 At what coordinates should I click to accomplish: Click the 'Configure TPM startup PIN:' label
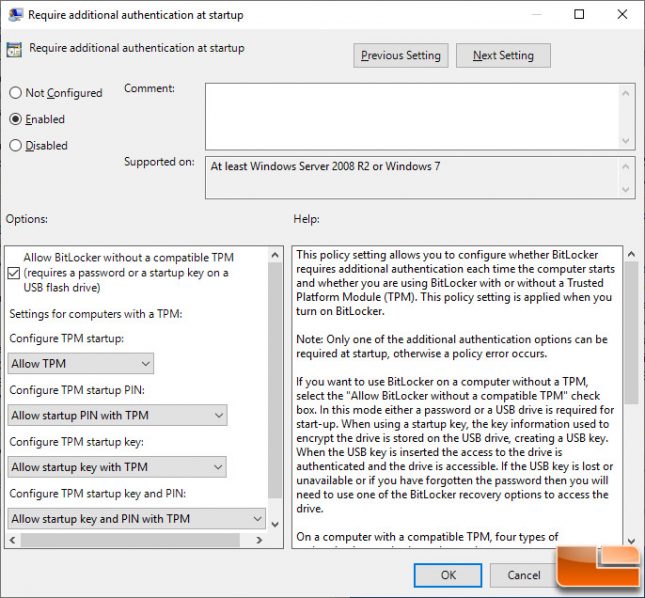pos(77,390)
